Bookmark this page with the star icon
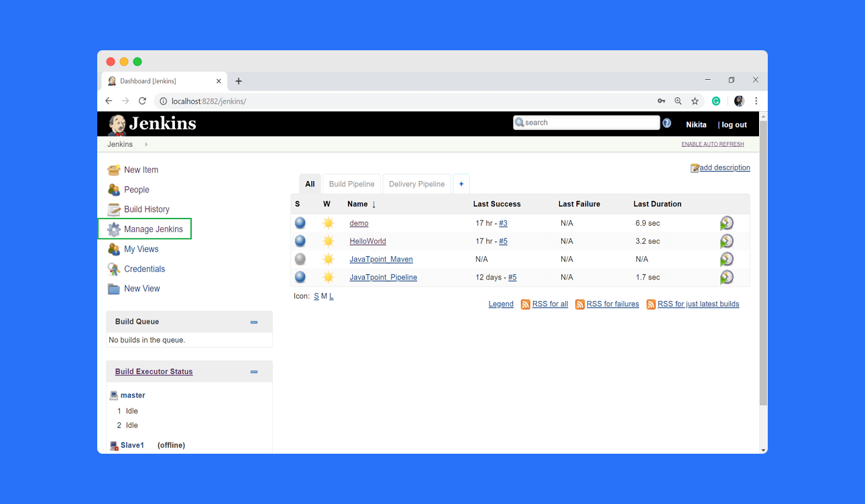Image resolution: width=865 pixels, height=504 pixels. tap(695, 101)
